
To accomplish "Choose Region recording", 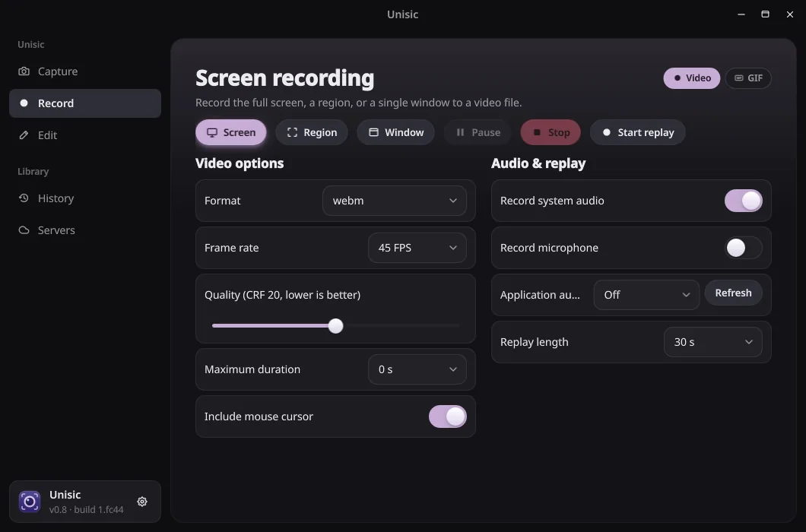I will coord(312,132).
